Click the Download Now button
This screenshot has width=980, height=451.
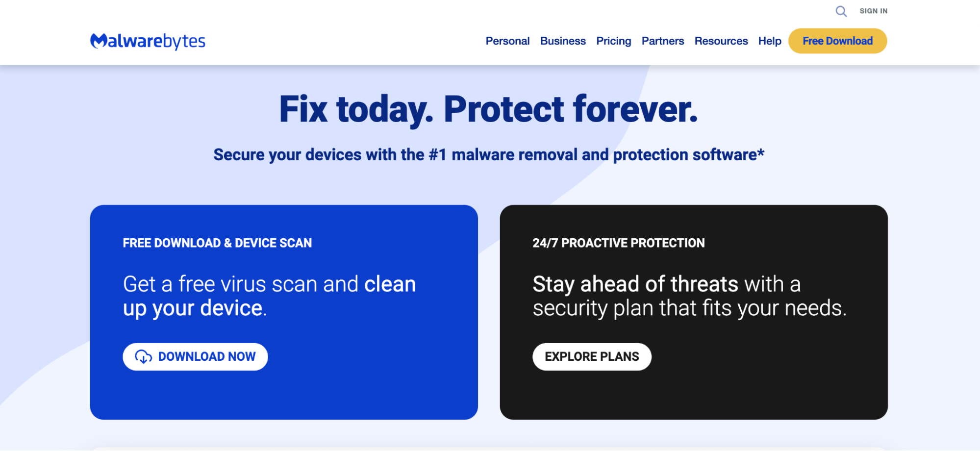tap(195, 356)
